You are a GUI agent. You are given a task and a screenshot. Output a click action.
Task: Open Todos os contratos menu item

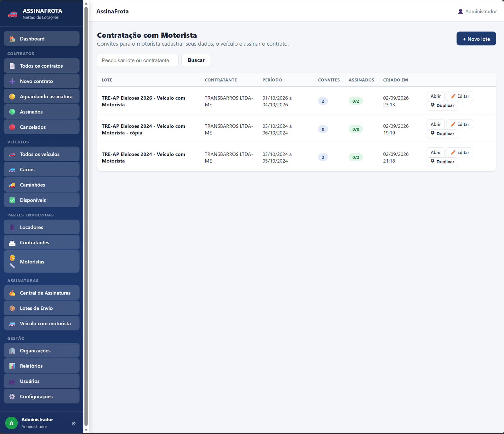pos(42,66)
